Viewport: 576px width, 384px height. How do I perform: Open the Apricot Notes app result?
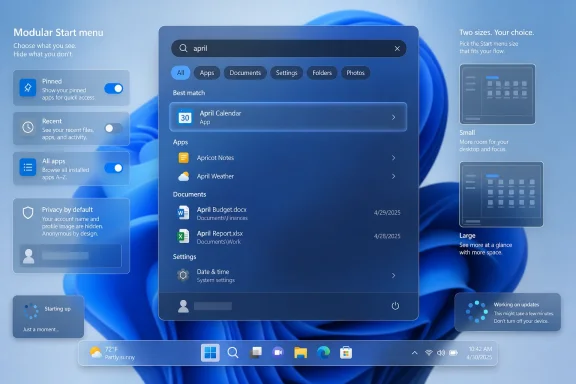pyautogui.click(x=288, y=158)
